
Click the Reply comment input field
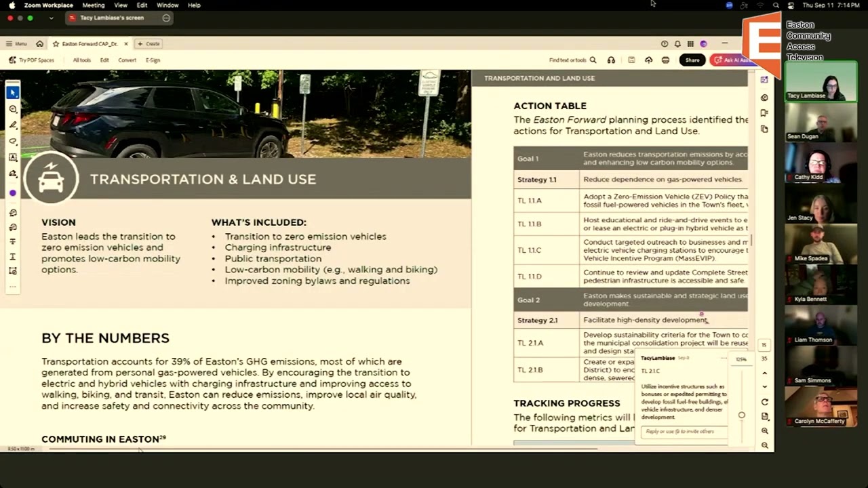pos(684,431)
